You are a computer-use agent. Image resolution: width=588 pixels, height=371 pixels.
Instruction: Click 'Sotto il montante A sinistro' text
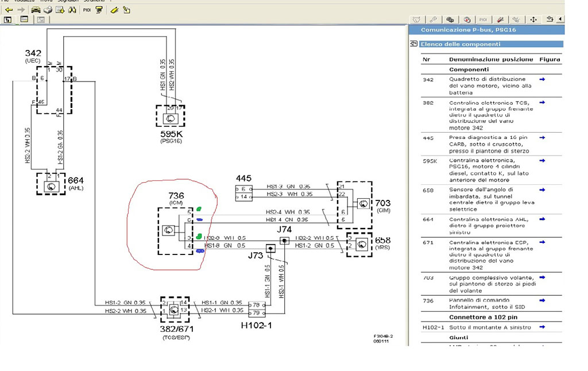(x=490, y=327)
